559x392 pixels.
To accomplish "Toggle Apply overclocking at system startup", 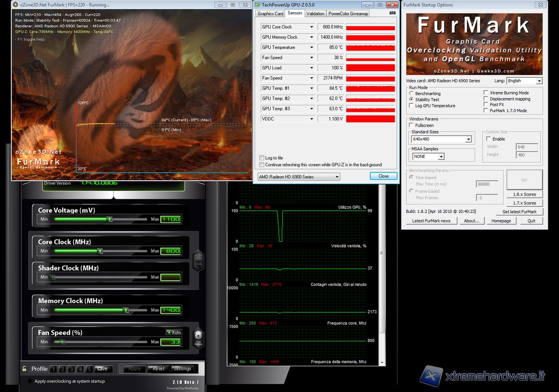I will click(x=30, y=381).
